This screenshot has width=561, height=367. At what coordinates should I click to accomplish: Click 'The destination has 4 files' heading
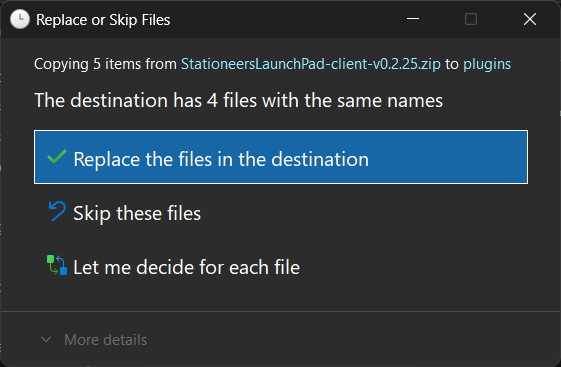coord(239,101)
